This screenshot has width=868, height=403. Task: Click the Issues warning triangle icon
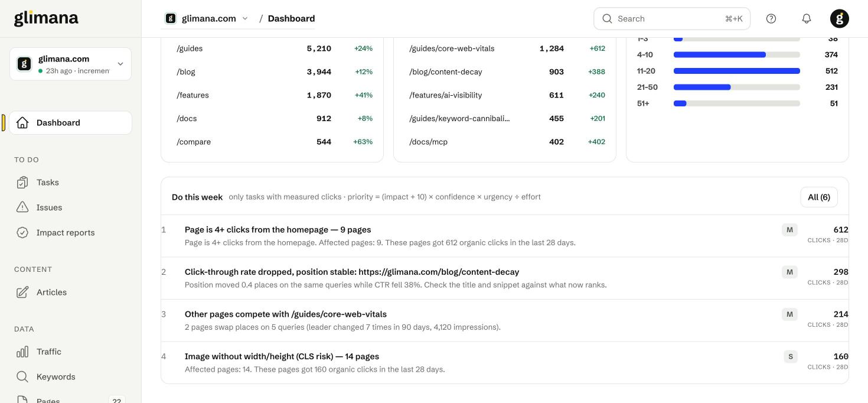22,207
